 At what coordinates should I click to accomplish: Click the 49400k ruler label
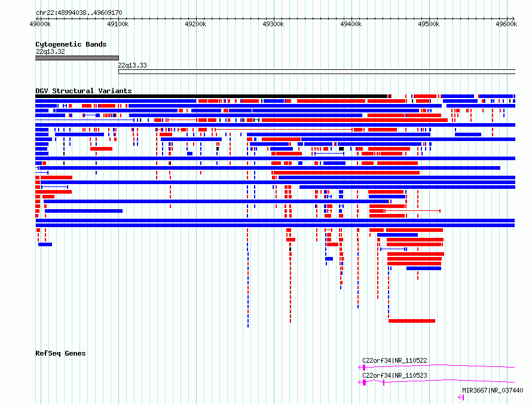[x=351, y=24]
